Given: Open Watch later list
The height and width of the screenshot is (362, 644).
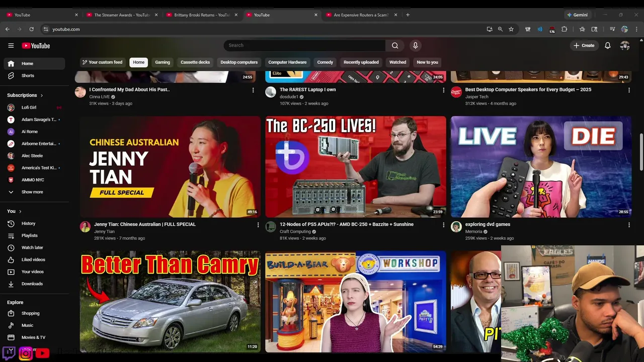Looking at the screenshot, I should tap(34, 247).
